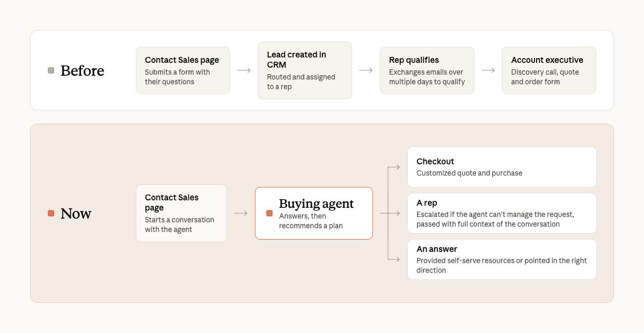The height and width of the screenshot is (333, 644).
Task: Select the 'Before' heading
Action: pos(82,70)
